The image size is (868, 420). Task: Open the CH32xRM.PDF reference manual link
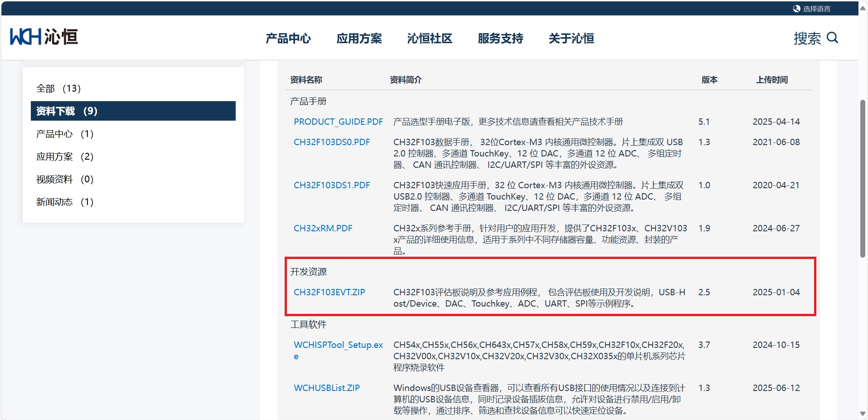(323, 228)
